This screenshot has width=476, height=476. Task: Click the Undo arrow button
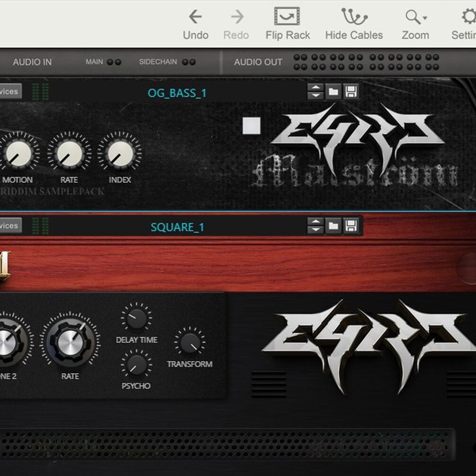click(x=196, y=24)
